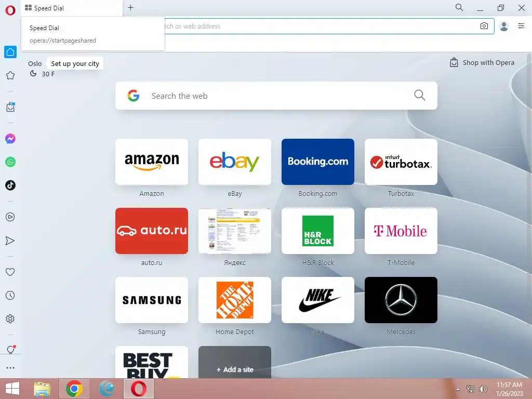Open the T-Mobile speed dial tile
The image size is (532, 399).
click(401, 231)
